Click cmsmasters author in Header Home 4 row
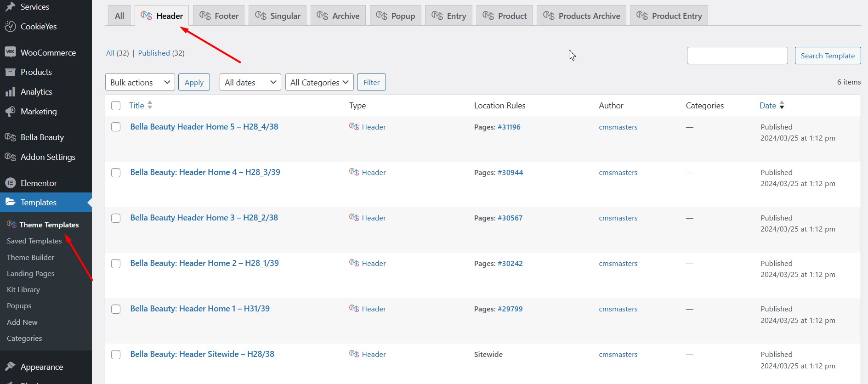Viewport: 868px width, 384px height. tap(618, 172)
